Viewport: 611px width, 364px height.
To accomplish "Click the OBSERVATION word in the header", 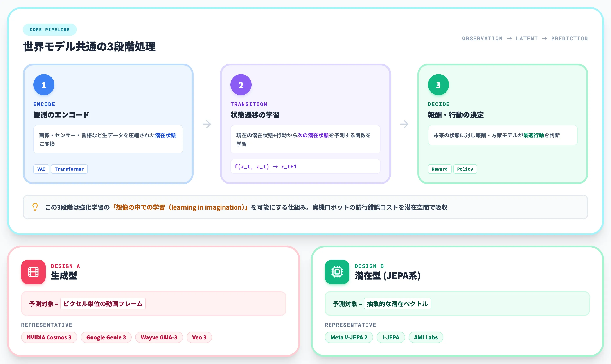I will [482, 39].
